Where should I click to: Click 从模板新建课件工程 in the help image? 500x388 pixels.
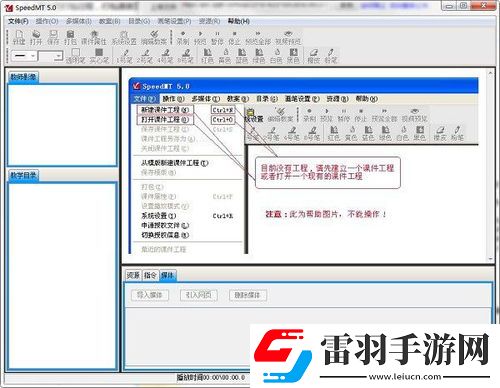[x=174, y=163]
